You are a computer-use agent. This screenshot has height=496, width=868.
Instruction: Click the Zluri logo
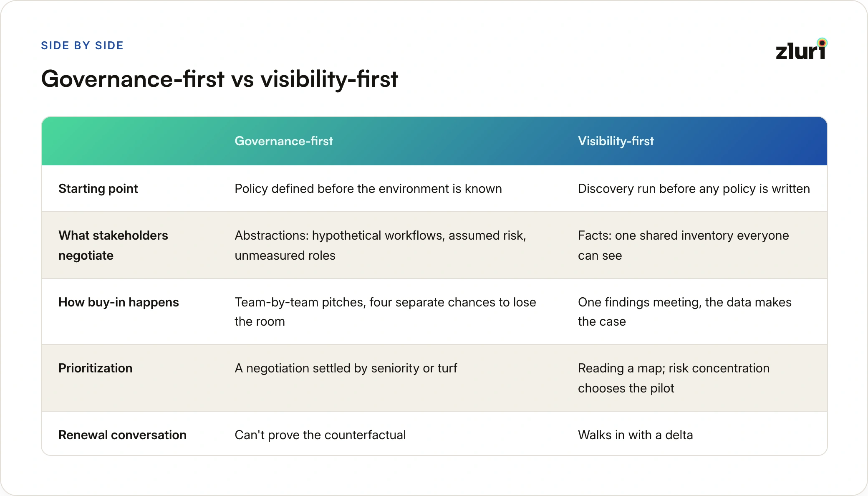[x=801, y=49]
